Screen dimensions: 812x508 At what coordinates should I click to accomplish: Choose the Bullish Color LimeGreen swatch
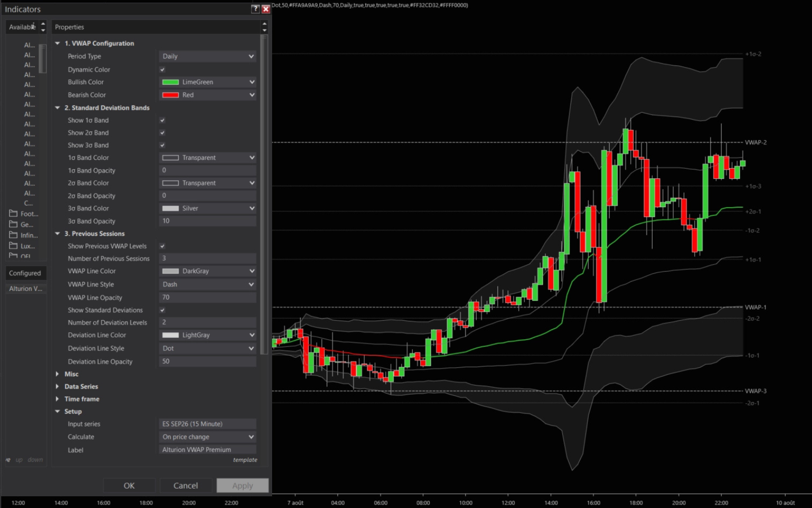click(x=171, y=82)
